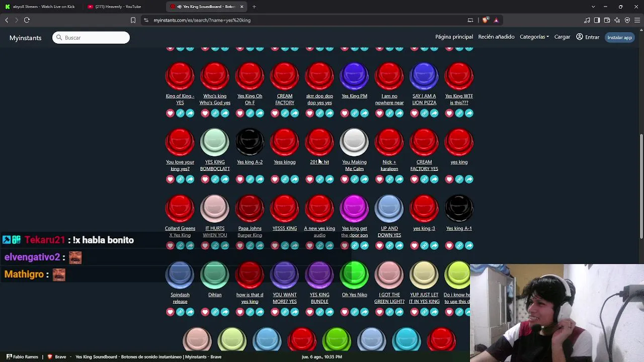
Task: Copy link of 'Spindash release' sound
Action: click(180, 312)
